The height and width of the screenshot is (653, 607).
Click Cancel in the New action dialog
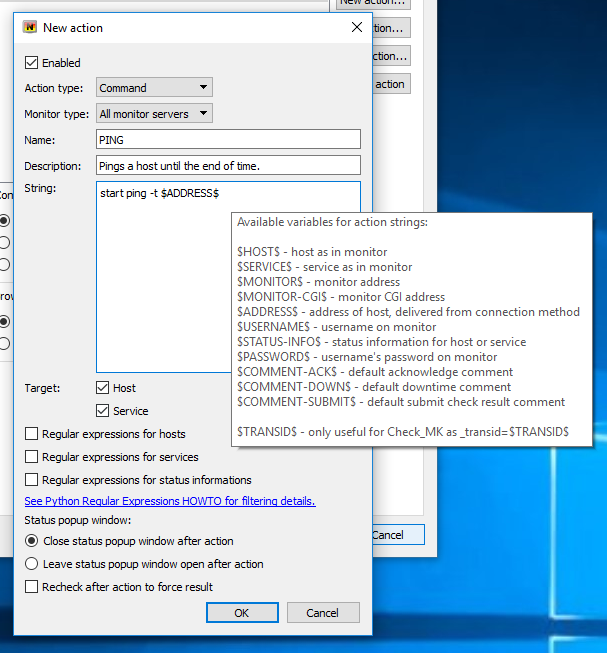[x=322, y=613]
